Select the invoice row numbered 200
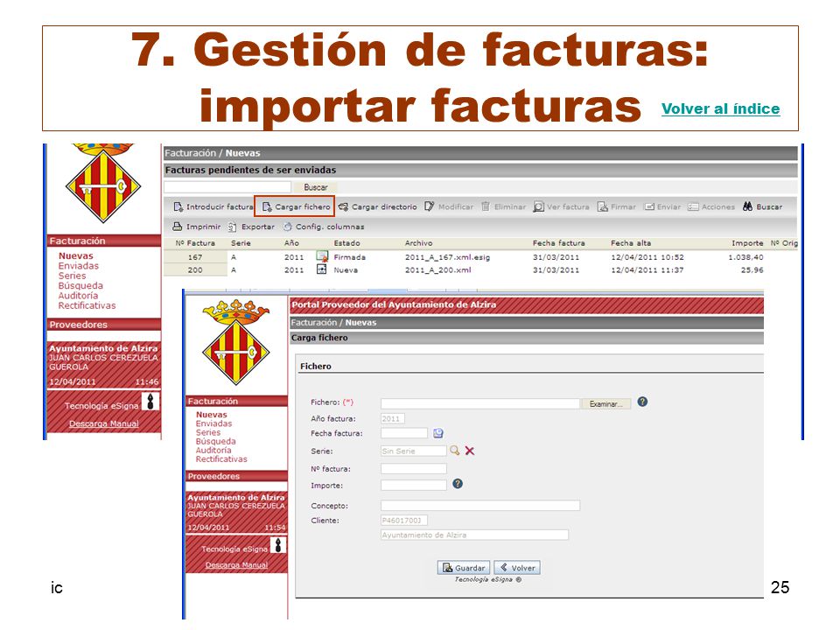The width and height of the screenshot is (840, 630). pyautogui.click(x=464, y=270)
